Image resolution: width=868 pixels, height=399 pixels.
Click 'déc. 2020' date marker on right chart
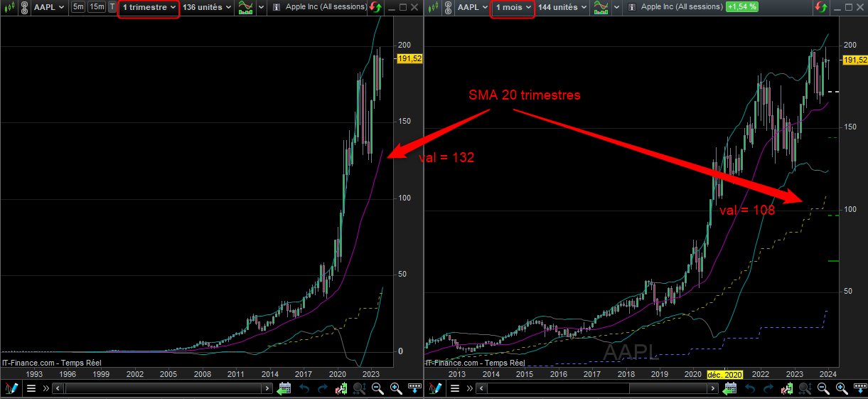tap(724, 374)
